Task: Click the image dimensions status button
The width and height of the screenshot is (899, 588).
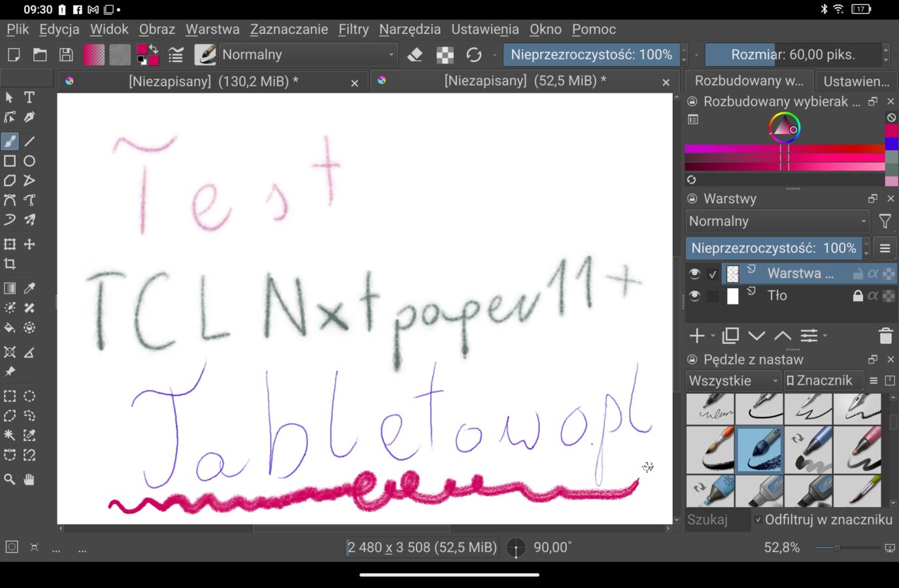Action: (422, 547)
